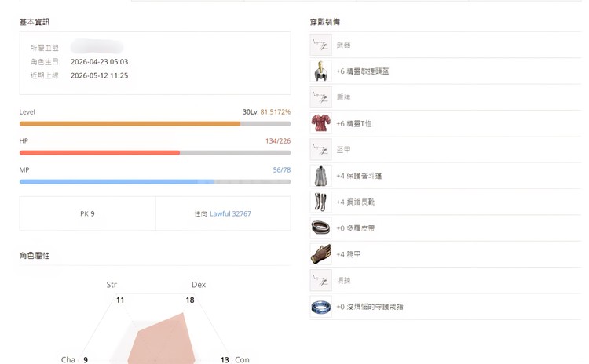
Task: Click the Str 11 value on radar chart
Action: pyautogui.click(x=120, y=300)
